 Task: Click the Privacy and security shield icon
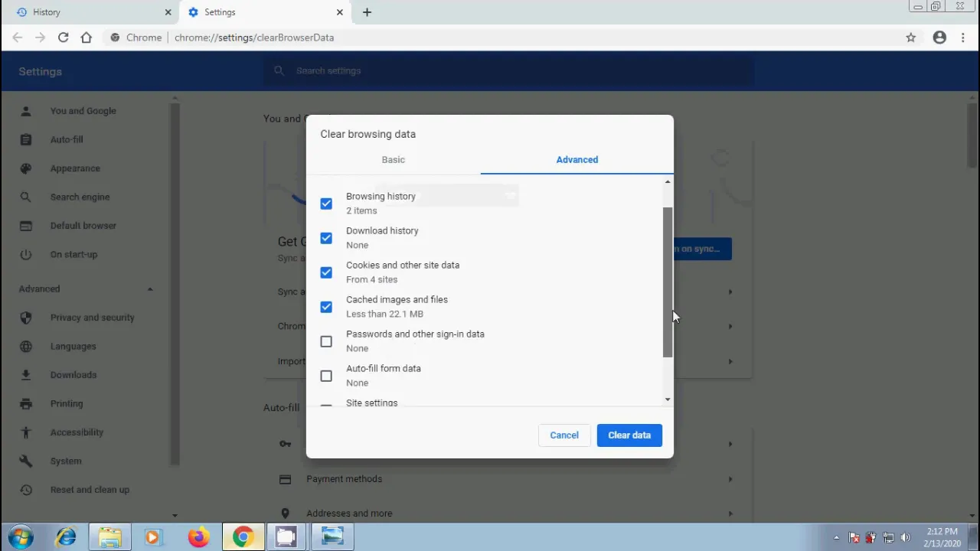(x=26, y=318)
